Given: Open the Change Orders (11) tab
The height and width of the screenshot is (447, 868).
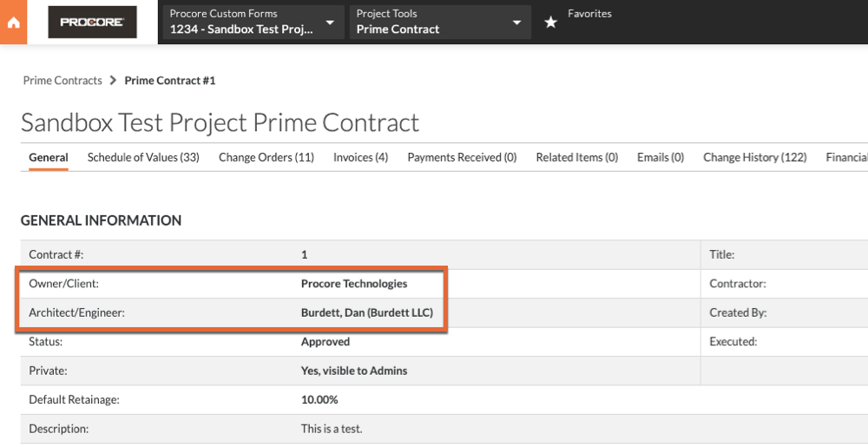Looking at the screenshot, I should (266, 158).
